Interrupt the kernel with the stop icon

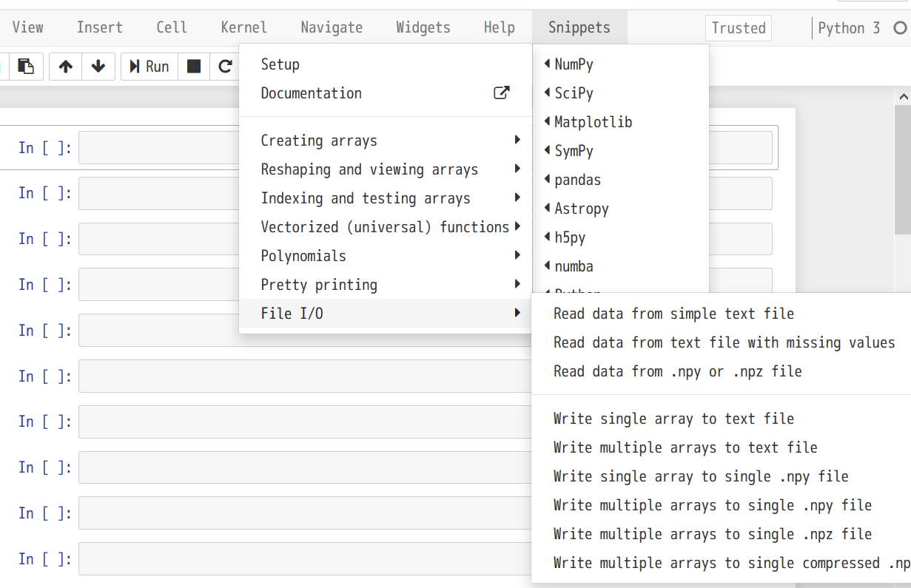tap(194, 67)
